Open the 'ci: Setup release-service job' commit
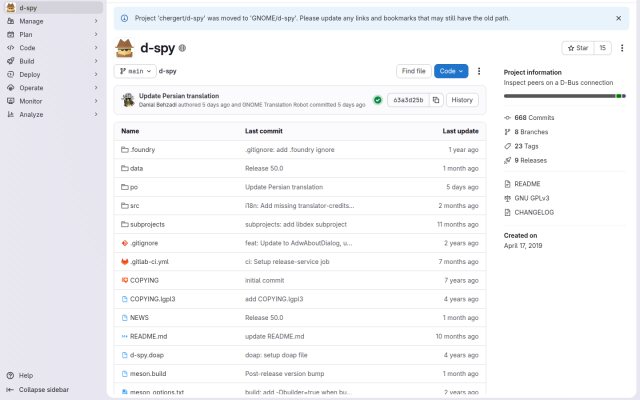This screenshot has height=400, width=640. pyautogui.click(x=287, y=262)
